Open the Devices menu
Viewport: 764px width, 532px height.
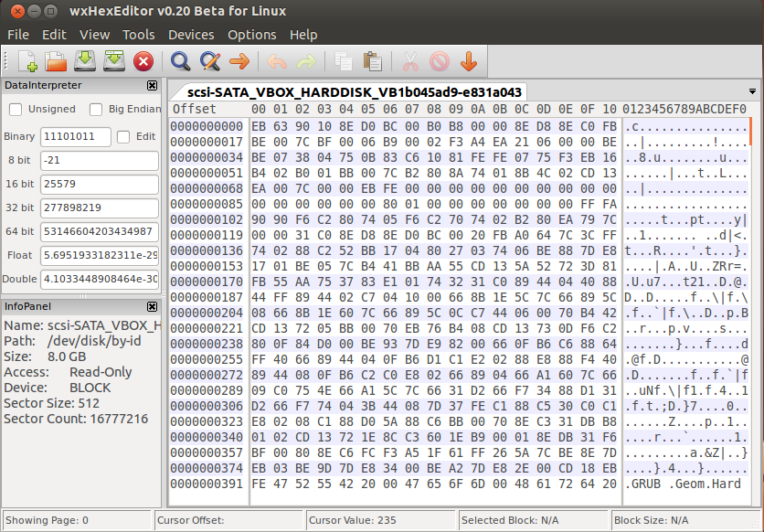tap(191, 35)
